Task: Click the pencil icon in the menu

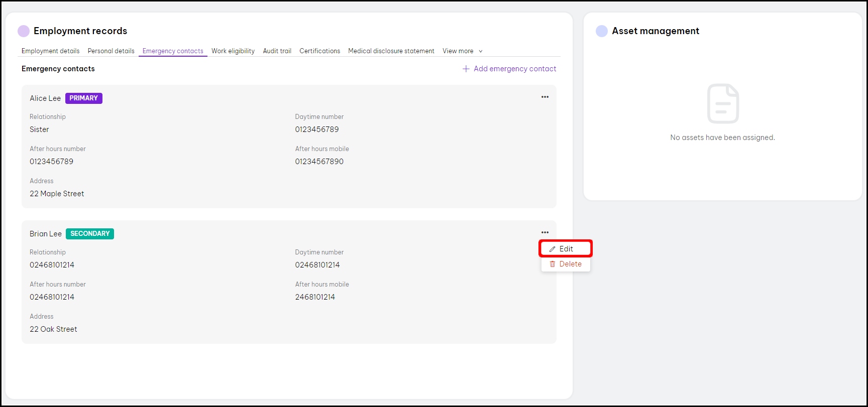Action: 552,249
